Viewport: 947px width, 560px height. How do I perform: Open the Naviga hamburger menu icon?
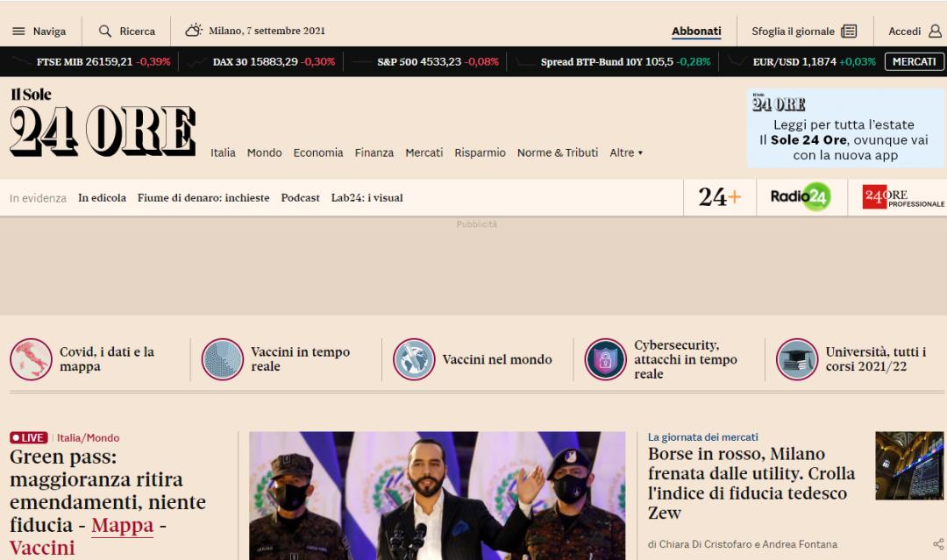[x=18, y=31]
